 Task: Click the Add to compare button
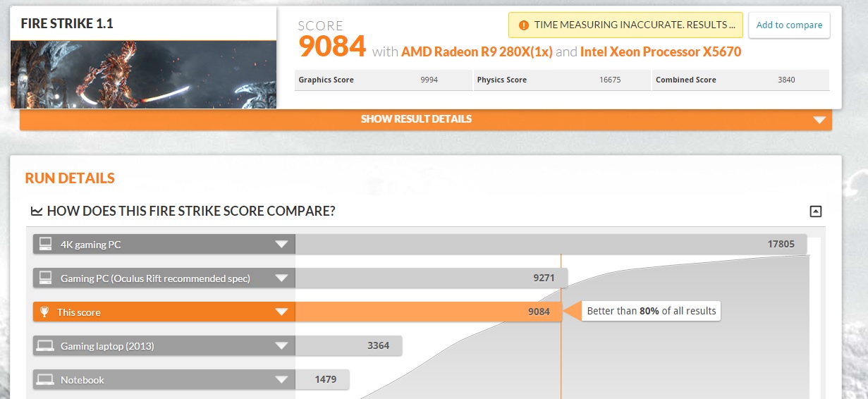click(789, 25)
